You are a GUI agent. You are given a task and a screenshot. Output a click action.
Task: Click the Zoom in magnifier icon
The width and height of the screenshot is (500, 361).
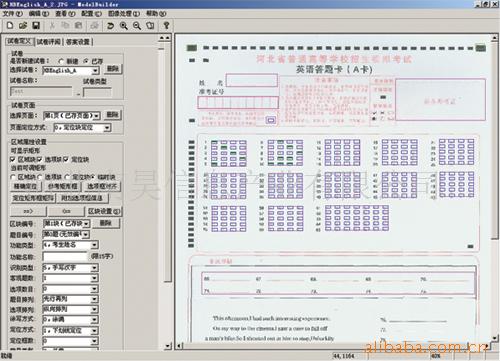point(124,26)
